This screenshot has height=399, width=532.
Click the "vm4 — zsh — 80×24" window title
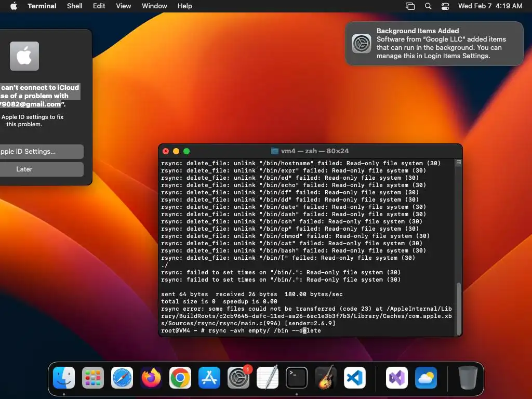315,151
